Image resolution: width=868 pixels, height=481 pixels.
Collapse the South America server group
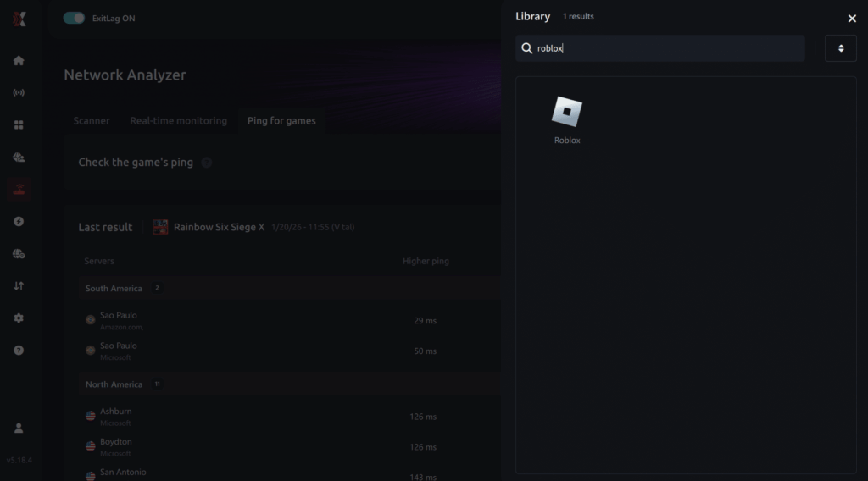[x=114, y=289]
